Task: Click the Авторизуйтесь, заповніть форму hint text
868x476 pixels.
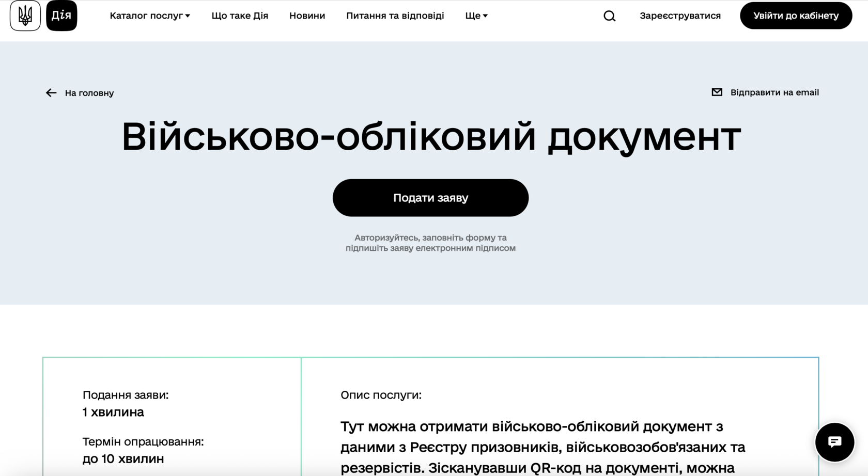Action: (x=430, y=243)
